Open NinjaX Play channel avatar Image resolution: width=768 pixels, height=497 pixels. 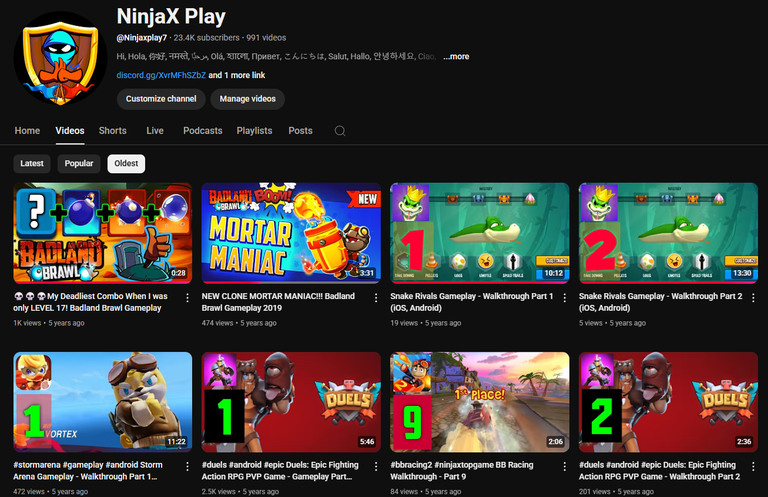click(x=60, y=58)
